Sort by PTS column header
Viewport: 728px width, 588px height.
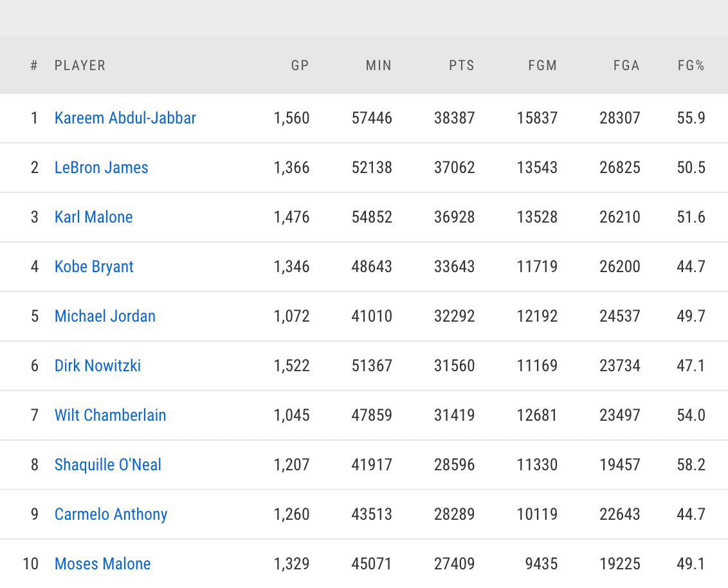point(462,66)
